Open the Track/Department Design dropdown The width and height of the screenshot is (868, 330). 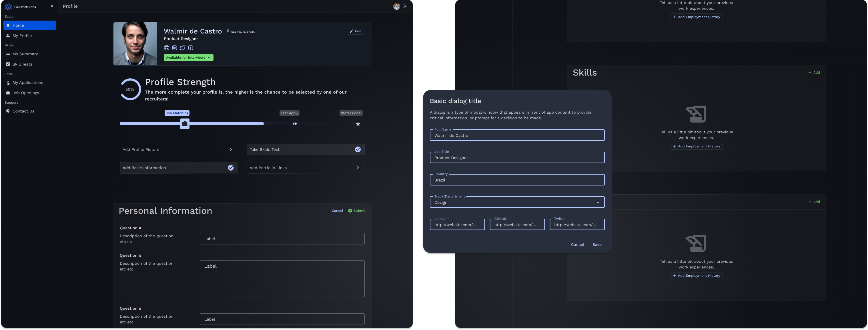517,202
